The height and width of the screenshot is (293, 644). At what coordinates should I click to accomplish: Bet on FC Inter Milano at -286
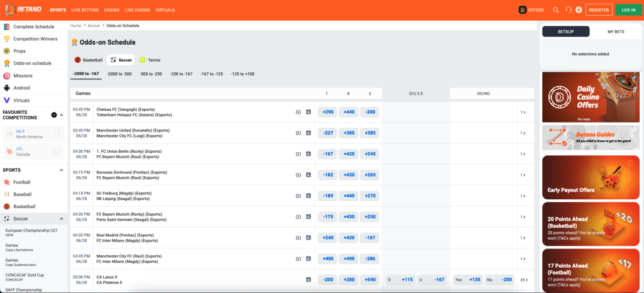click(x=370, y=259)
